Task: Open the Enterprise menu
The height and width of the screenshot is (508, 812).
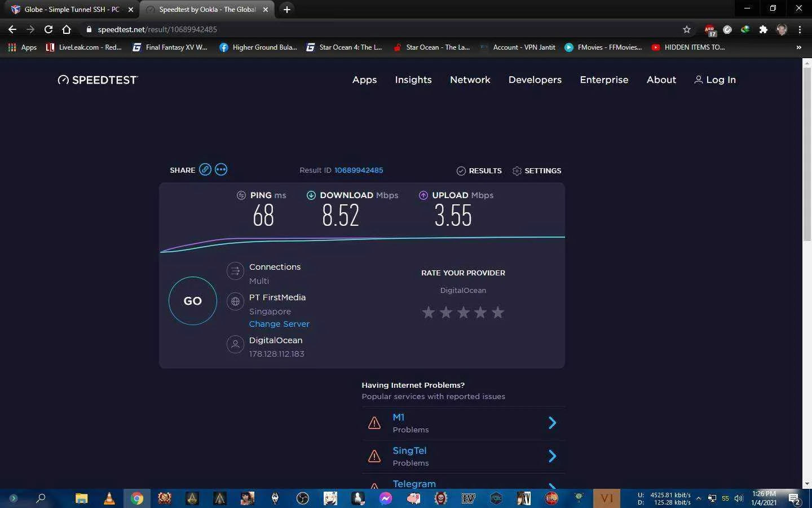Action: [x=604, y=80]
